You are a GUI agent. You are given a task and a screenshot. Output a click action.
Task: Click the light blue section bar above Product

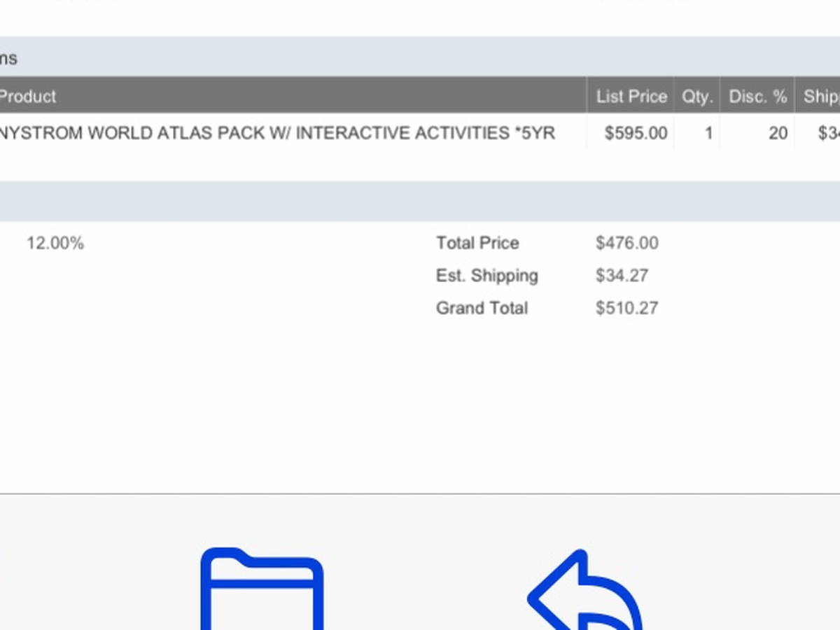coord(420,57)
